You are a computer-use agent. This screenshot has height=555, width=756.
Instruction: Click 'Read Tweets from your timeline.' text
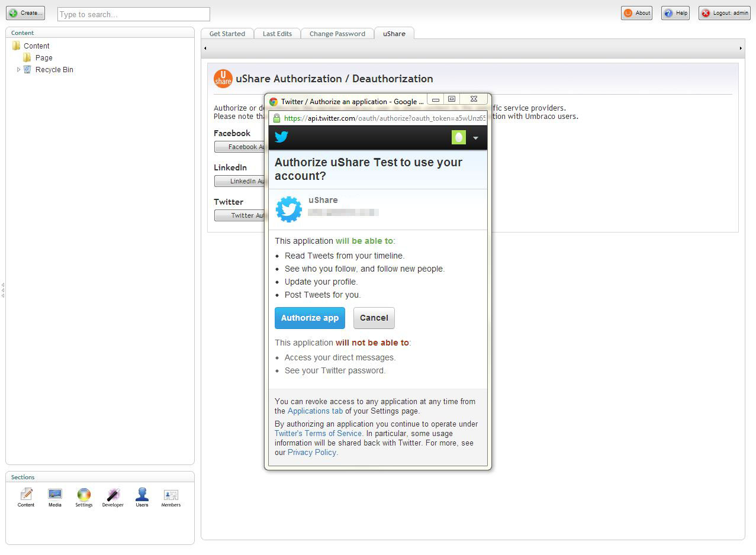[x=345, y=256]
